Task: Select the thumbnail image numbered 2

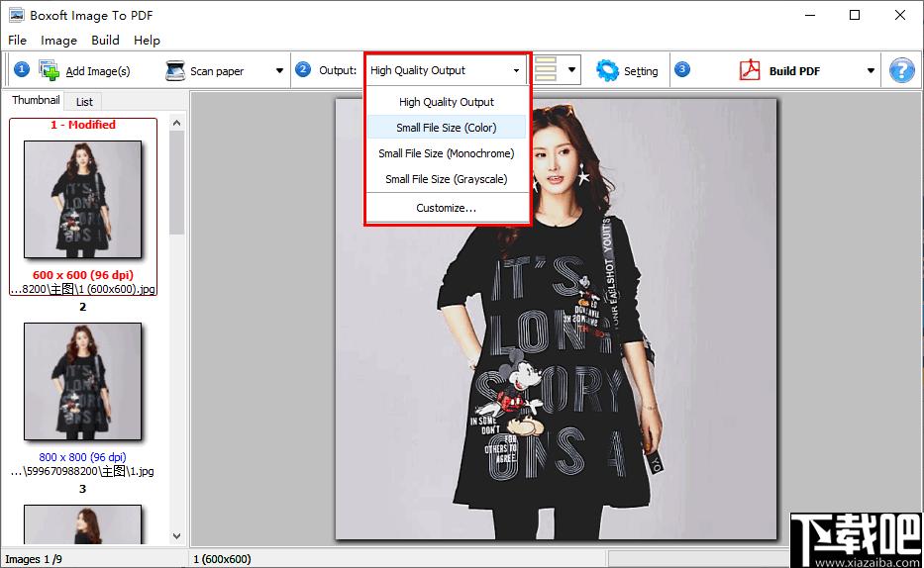Action: (x=82, y=381)
